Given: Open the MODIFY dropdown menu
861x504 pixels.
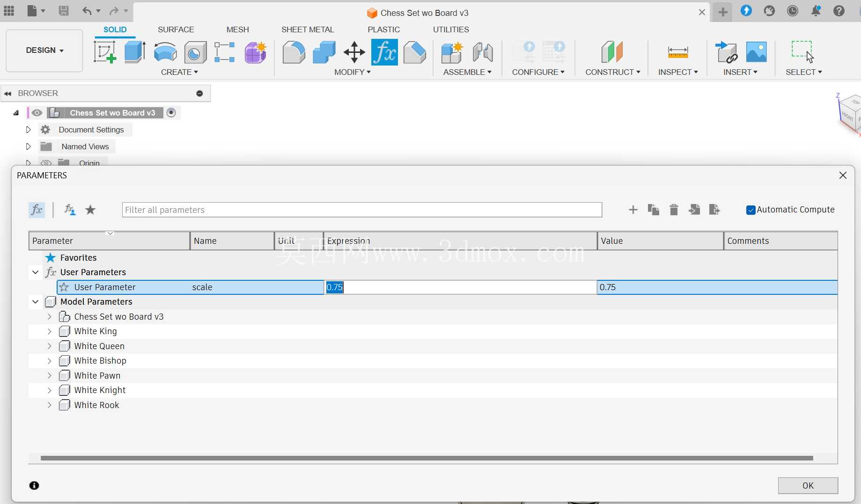Looking at the screenshot, I should pos(353,72).
